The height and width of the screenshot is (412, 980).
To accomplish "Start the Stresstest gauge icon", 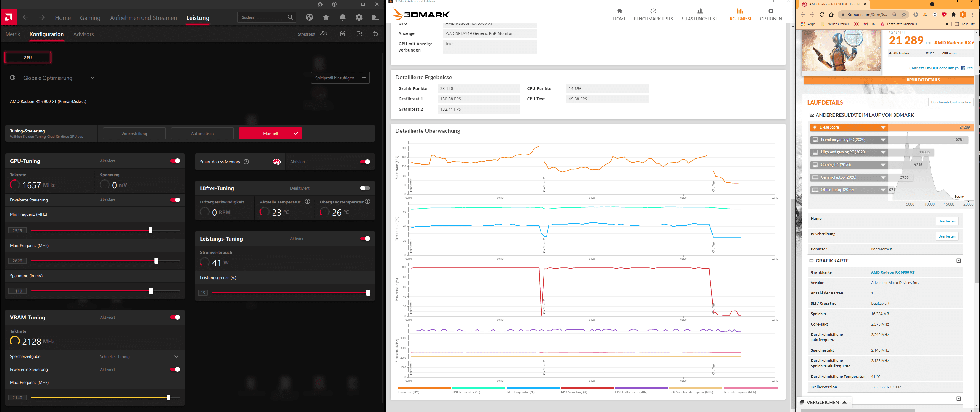I will tap(324, 33).
